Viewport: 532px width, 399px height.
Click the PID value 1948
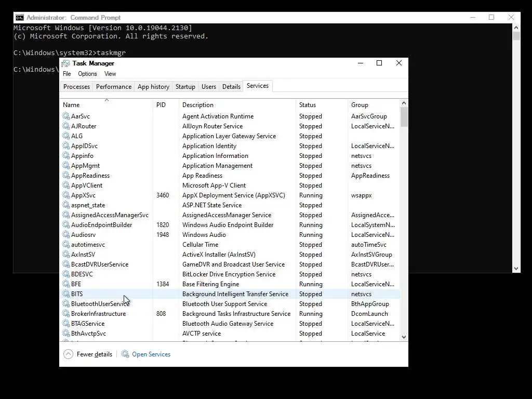163,234
